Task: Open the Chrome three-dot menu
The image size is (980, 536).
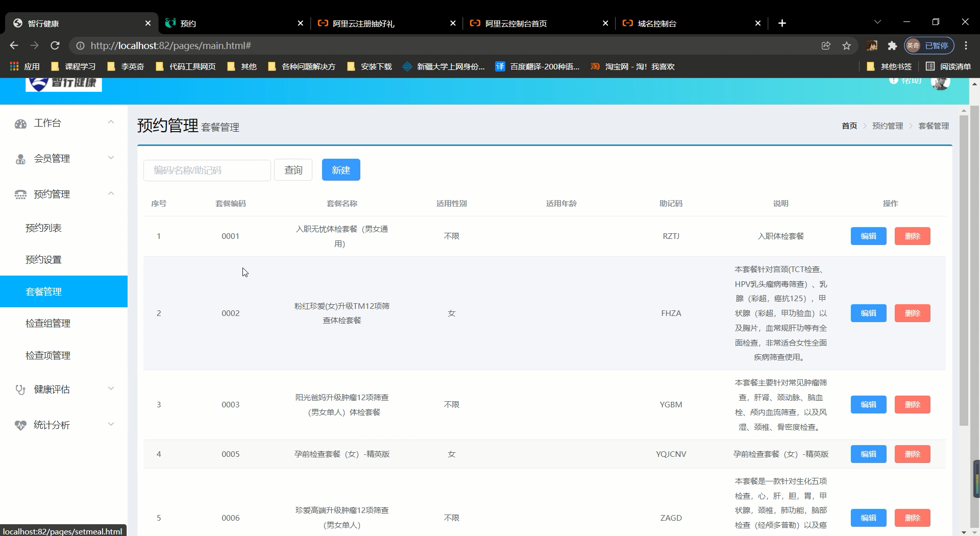Action: (966, 45)
